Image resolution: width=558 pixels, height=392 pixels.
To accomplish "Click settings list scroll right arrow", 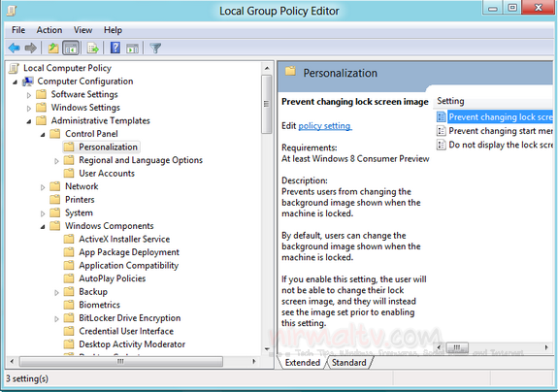I will click(546, 347).
